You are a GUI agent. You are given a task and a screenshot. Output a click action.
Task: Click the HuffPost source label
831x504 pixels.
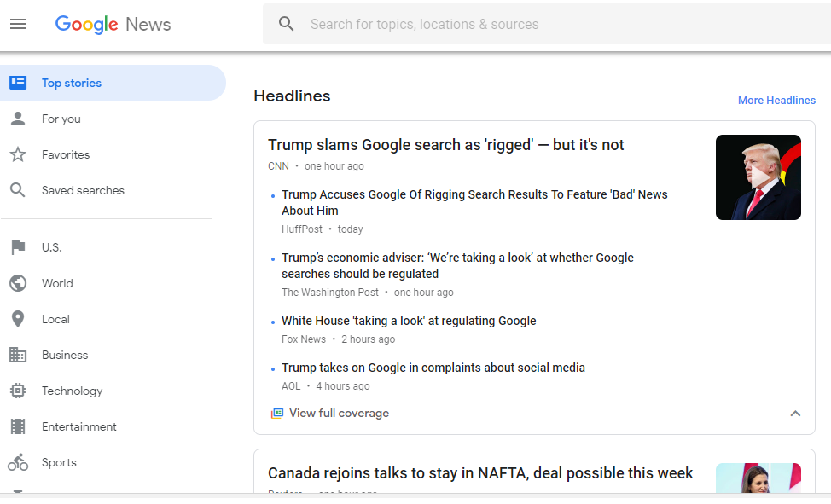tap(301, 229)
